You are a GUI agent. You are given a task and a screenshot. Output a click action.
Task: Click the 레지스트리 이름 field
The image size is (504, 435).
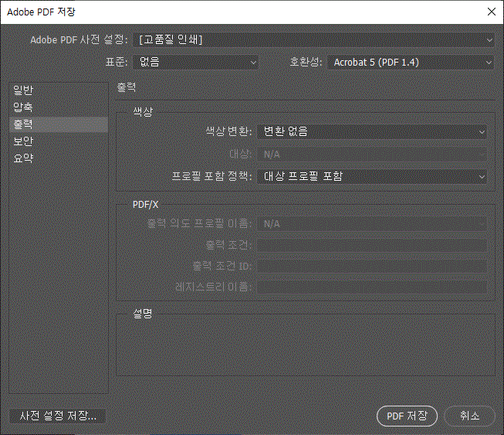371,287
